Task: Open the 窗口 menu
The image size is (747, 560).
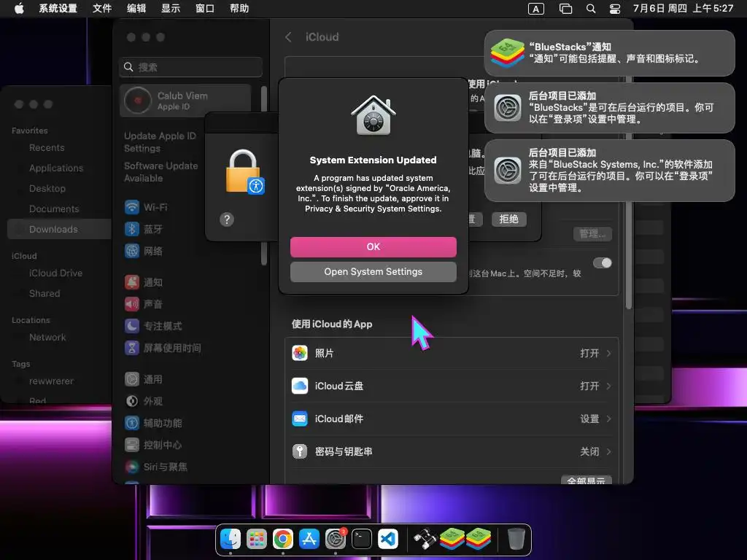Action: click(205, 9)
